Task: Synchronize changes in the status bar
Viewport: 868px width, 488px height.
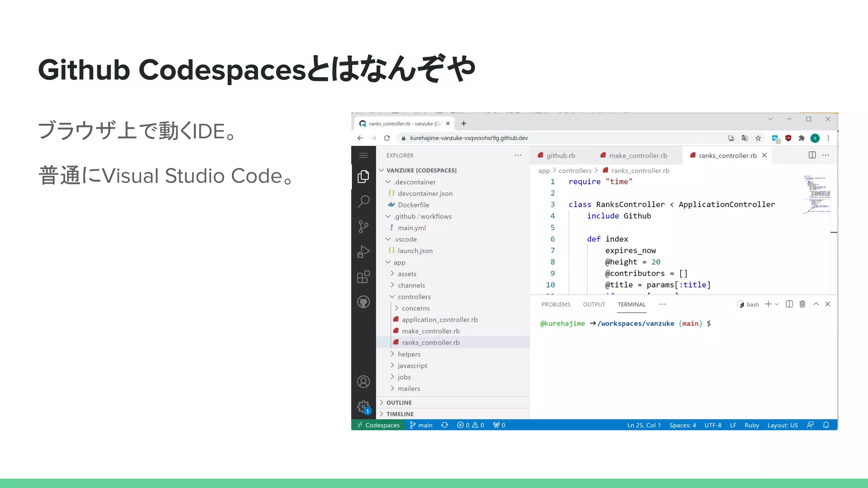Action: [445, 425]
